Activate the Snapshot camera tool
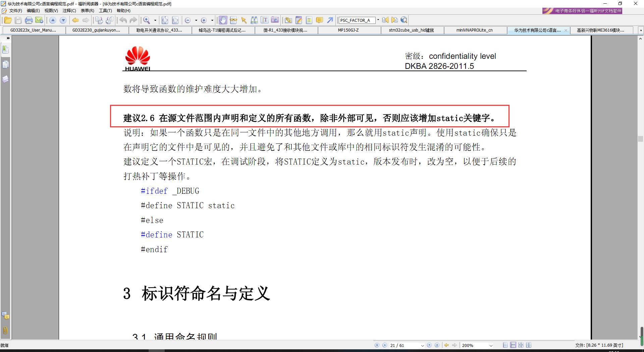This screenshot has height=352, width=644. (275, 20)
